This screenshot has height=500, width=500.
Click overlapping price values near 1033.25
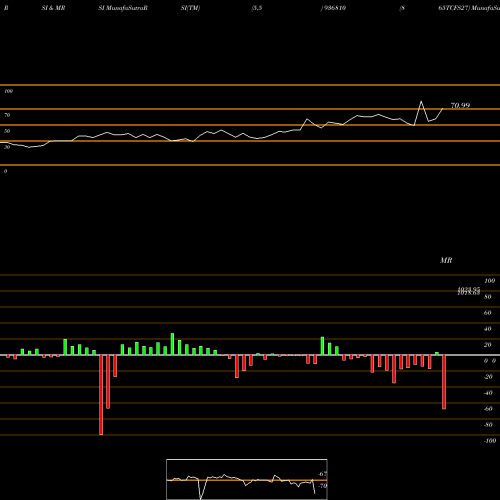(469, 291)
